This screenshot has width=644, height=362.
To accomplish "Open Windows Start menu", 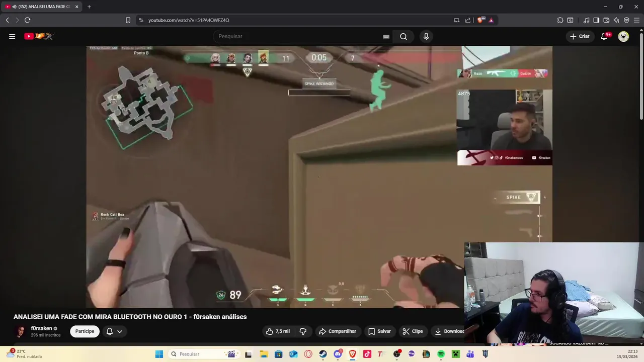I will [159, 354].
